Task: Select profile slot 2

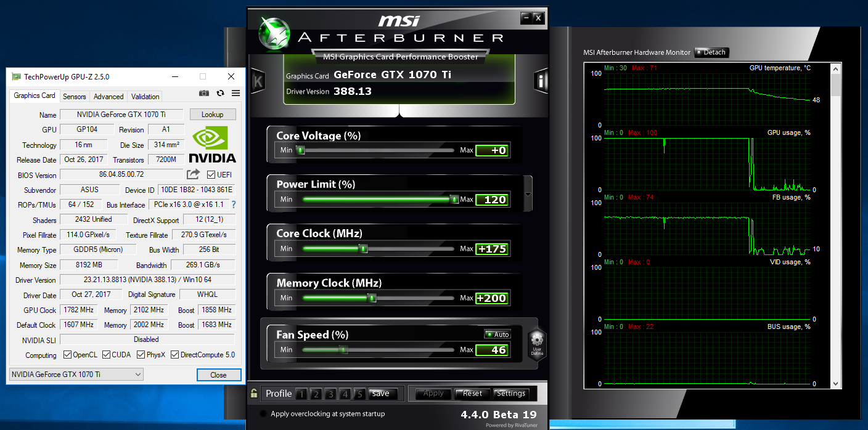Action: (316, 394)
